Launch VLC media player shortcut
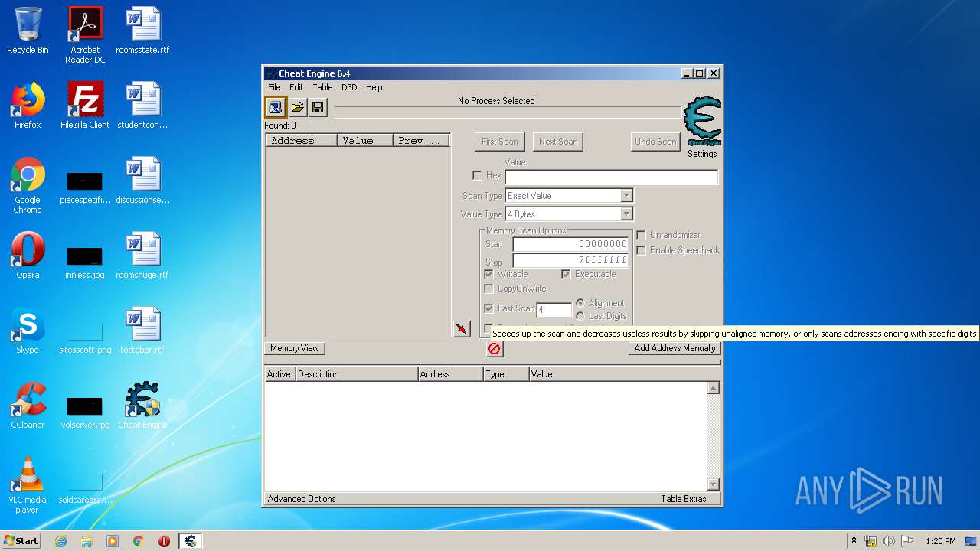Screen dimensions: 980x551 click(28, 485)
